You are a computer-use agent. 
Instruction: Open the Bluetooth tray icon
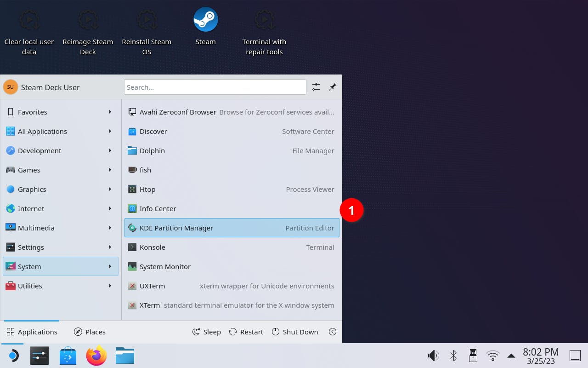coord(453,356)
